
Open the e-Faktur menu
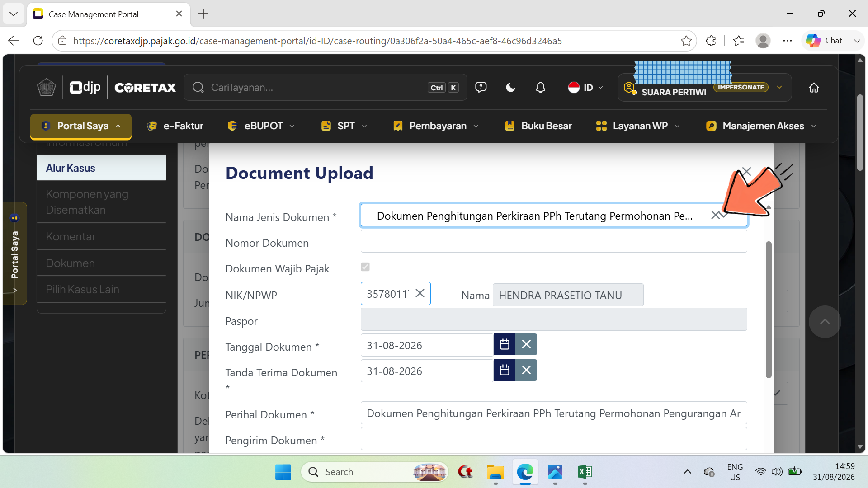point(175,126)
